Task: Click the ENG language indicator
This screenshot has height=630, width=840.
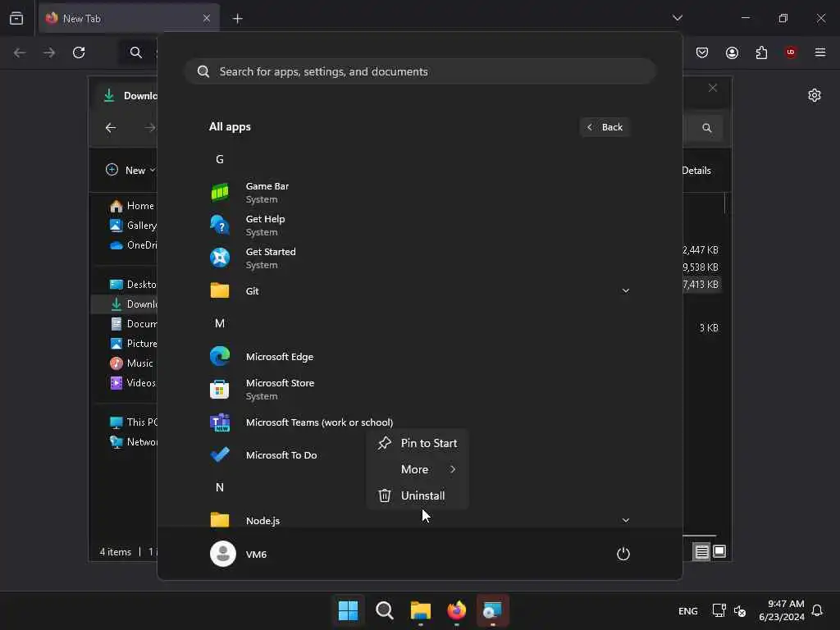Action: click(x=688, y=610)
